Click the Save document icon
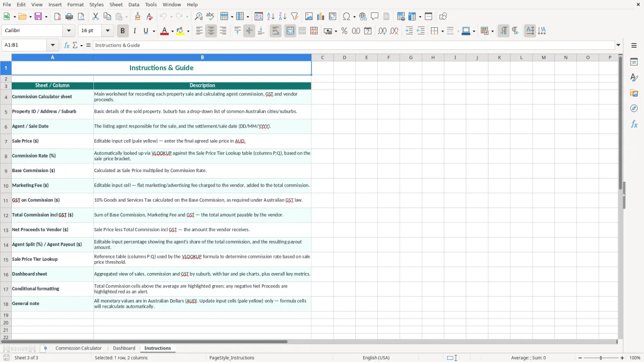The image size is (644, 362). (38, 17)
